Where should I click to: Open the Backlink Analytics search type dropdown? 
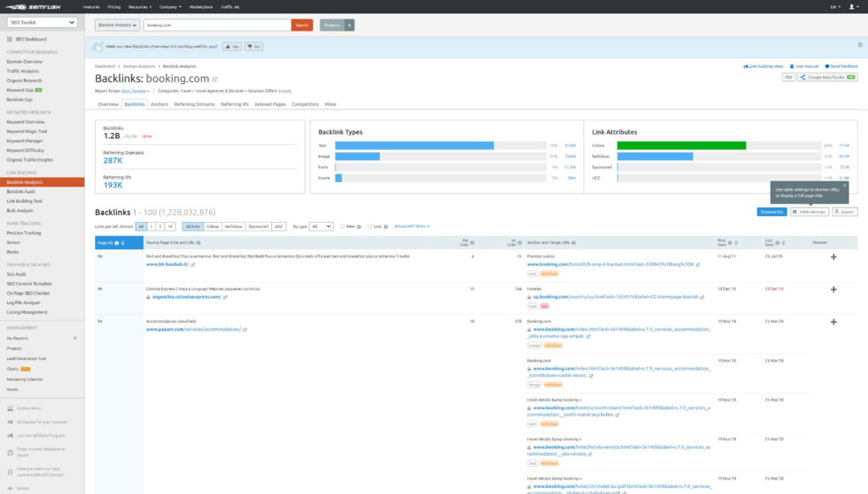point(117,25)
